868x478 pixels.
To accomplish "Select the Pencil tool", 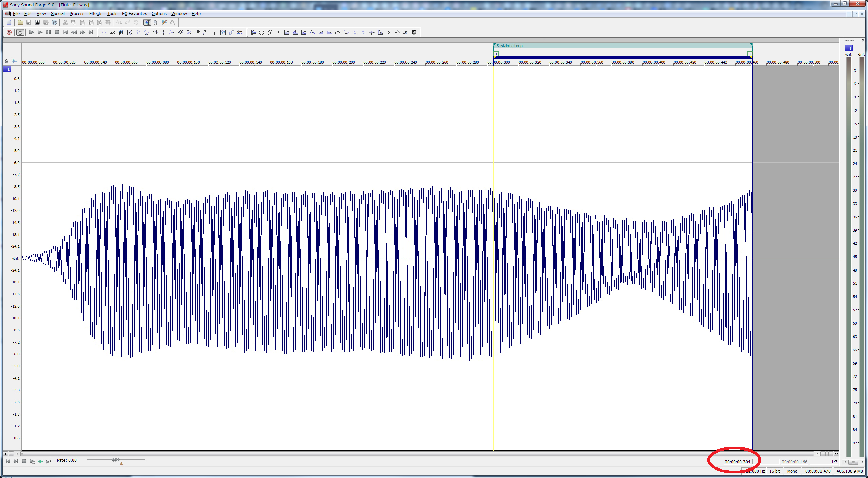I will tap(164, 22).
